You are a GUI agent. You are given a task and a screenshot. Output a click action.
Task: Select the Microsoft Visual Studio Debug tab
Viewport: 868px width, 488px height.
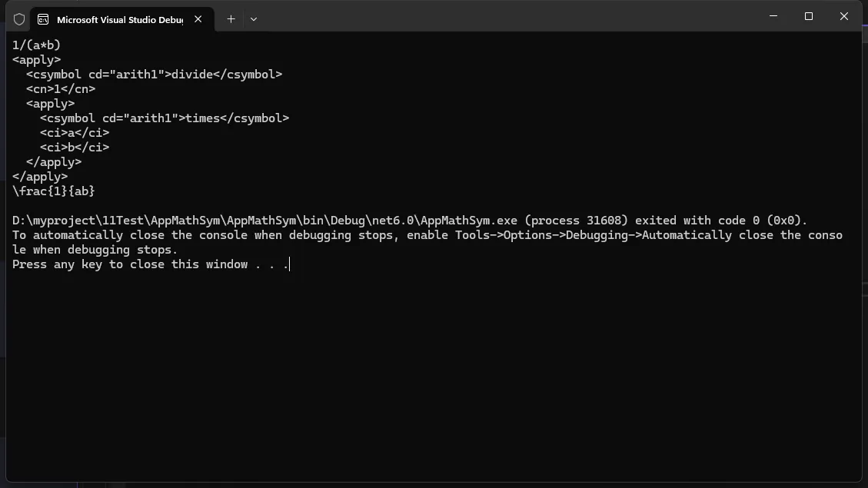click(119, 19)
